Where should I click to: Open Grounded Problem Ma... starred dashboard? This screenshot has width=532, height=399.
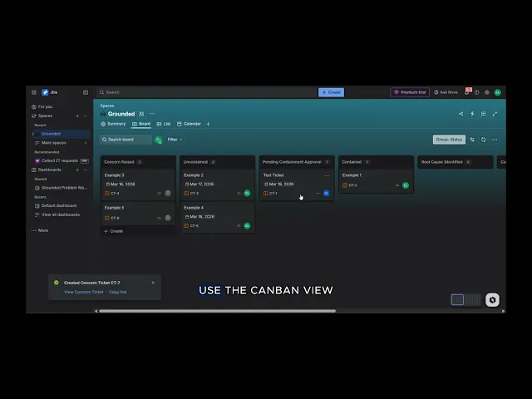[61, 188]
